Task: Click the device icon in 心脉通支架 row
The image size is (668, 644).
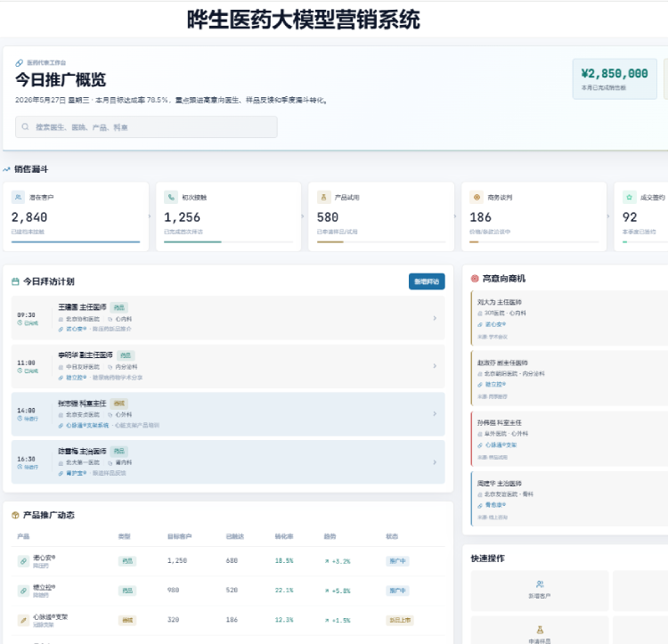Action: tap(23, 620)
